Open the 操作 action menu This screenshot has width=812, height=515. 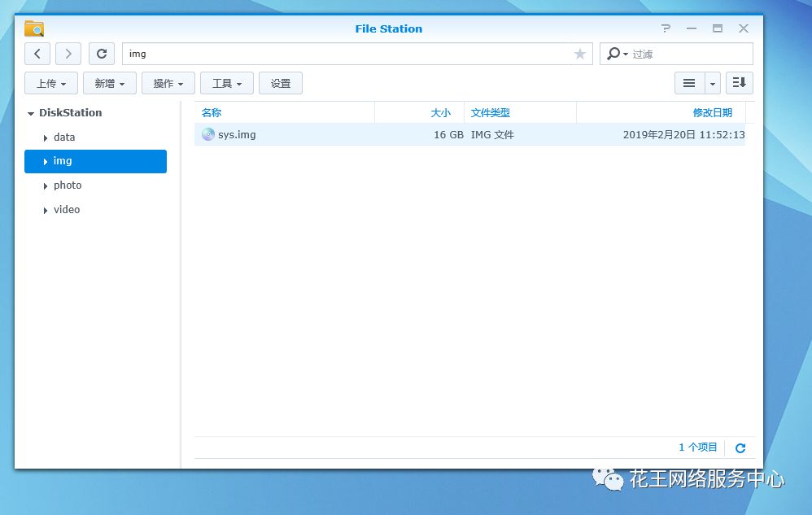pos(168,83)
